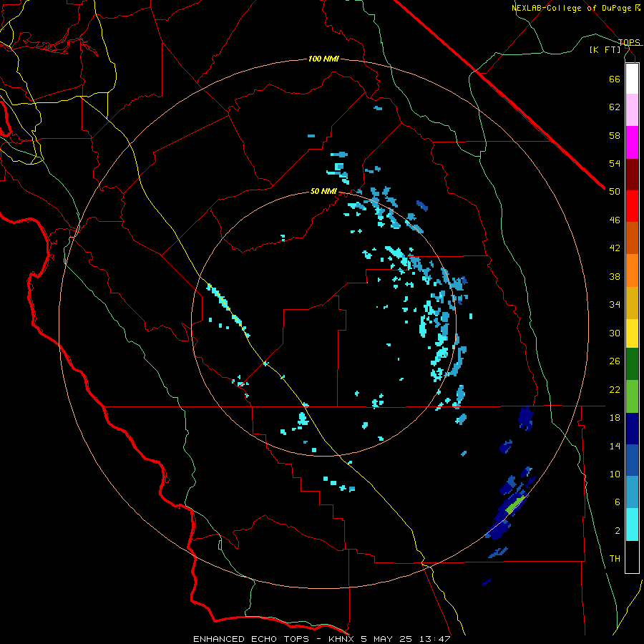644x644 pixels.
Task: Click the 'TH' legend label
Action: [x=615, y=559]
